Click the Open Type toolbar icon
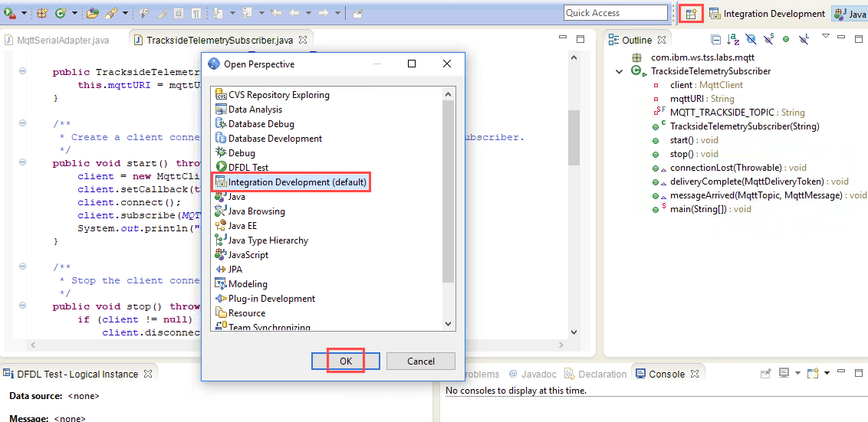Screen dimensions: 868x422 [x=93, y=13]
